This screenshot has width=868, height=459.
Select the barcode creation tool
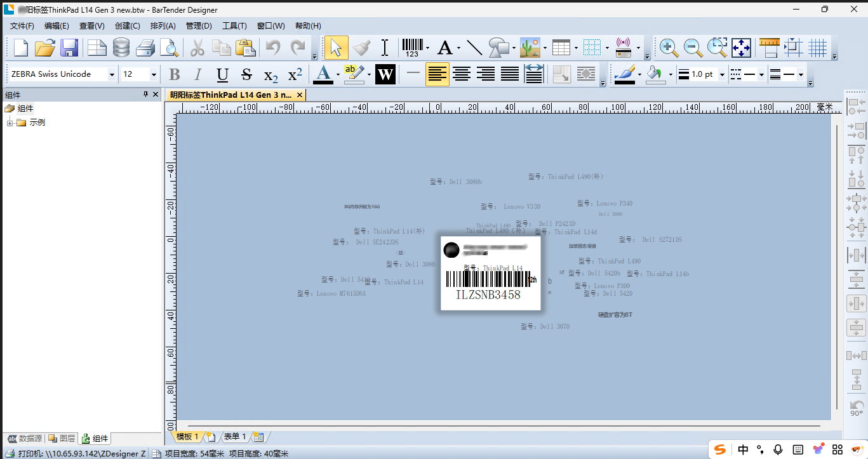click(x=412, y=48)
